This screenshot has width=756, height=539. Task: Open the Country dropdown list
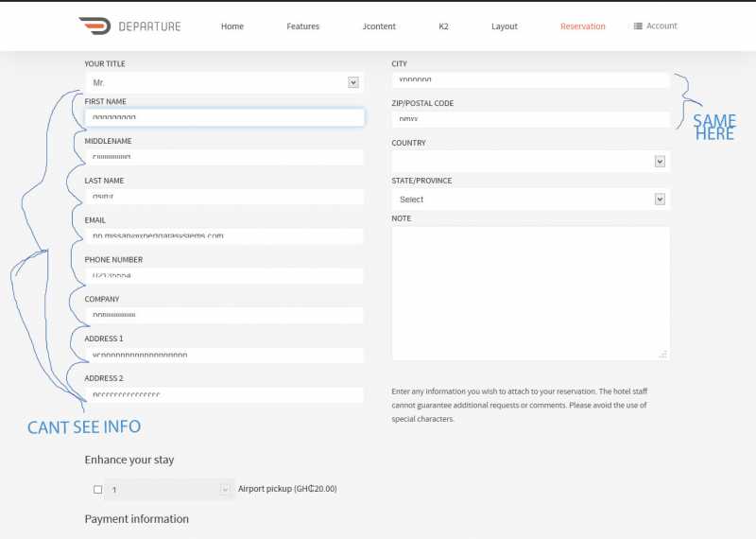530,162
